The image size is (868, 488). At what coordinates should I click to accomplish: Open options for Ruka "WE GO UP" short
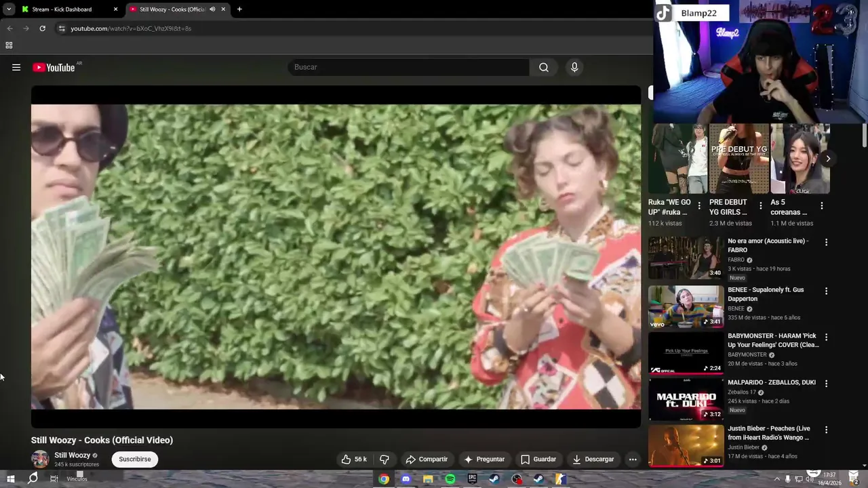click(x=699, y=206)
